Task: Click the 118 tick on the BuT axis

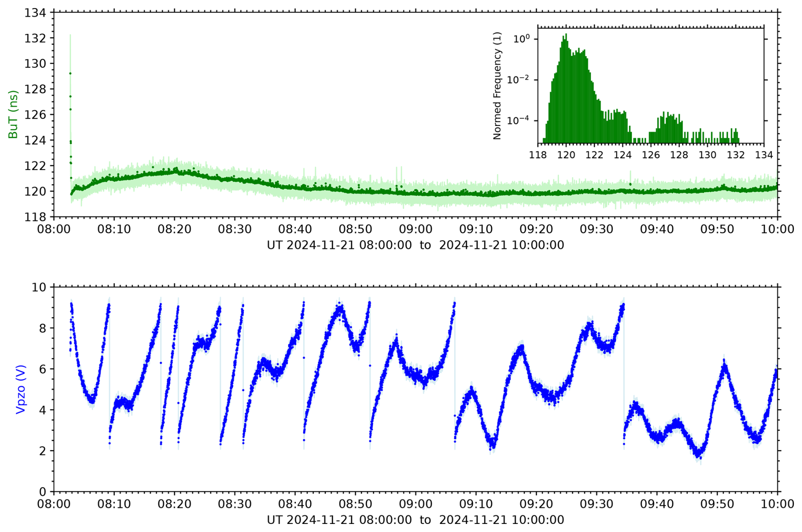Action: click(x=35, y=217)
